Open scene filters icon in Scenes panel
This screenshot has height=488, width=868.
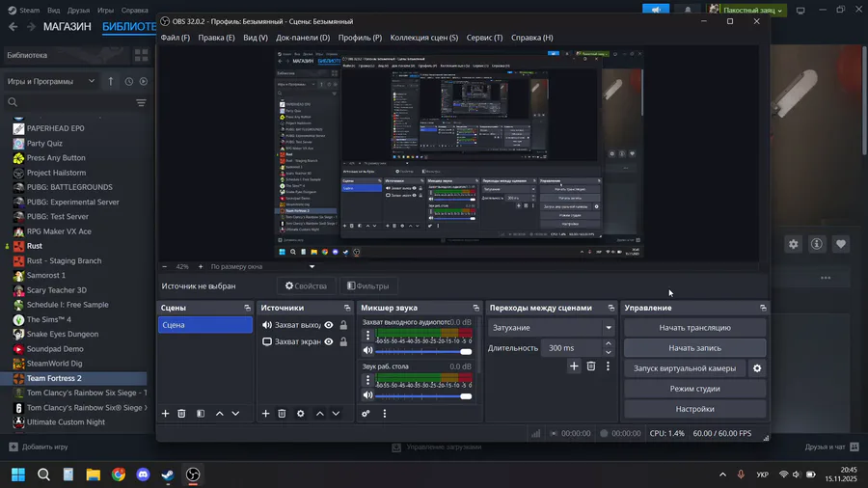tap(201, 414)
